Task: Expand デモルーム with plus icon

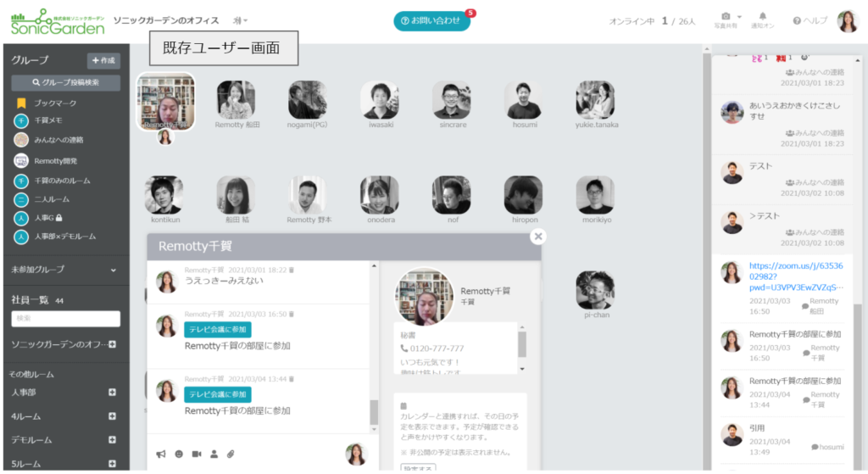Action: [113, 440]
